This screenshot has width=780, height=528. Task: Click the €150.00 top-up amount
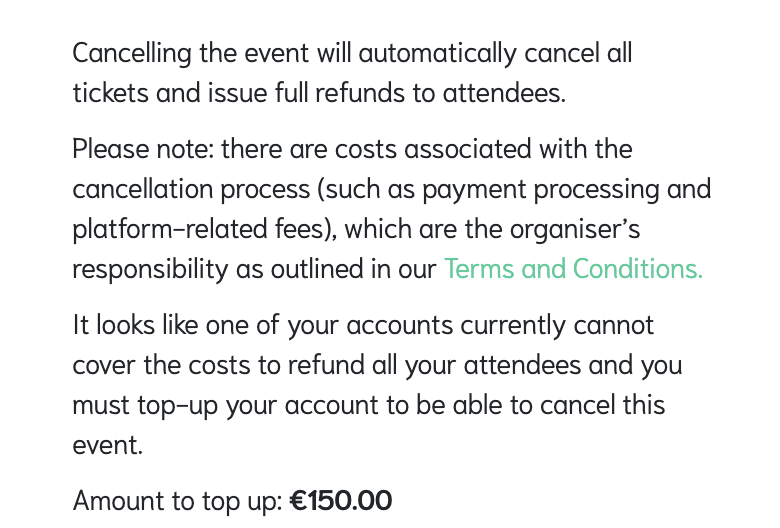pyautogui.click(x=341, y=501)
